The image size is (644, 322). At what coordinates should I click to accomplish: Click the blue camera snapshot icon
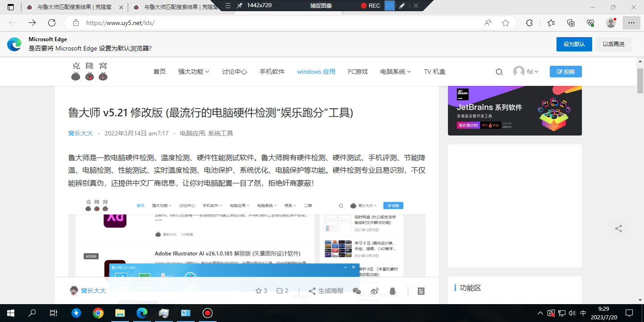coord(390,5)
